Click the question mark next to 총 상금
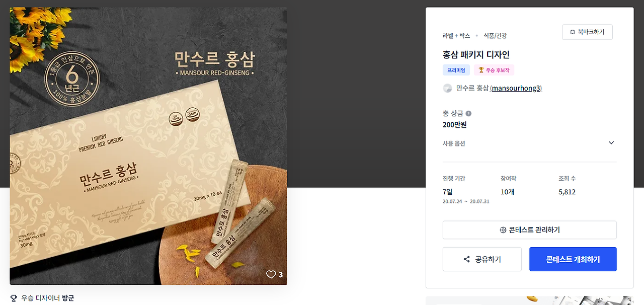Viewport: 644px width, 305px height. point(468,113)
